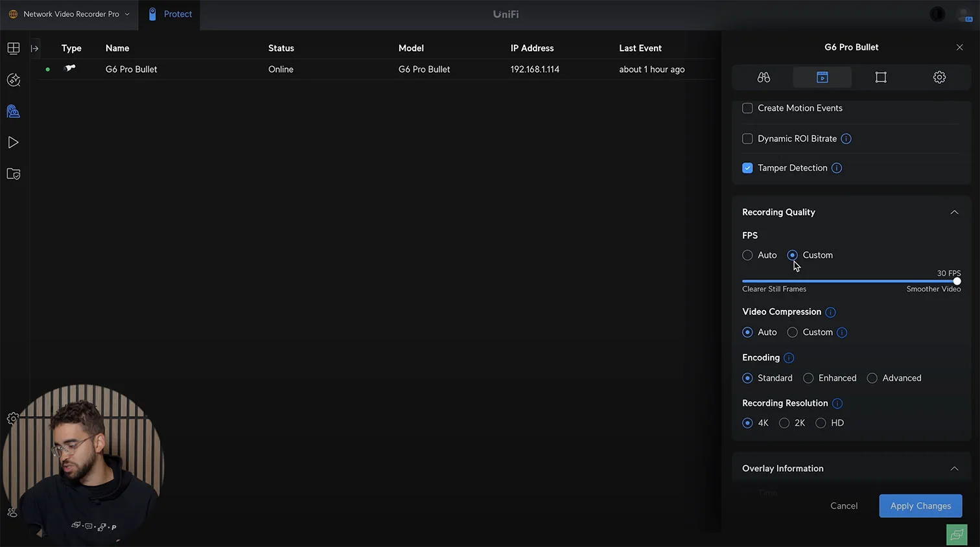Switch to the binoculars overview tab
Screen dimensions: 980x547
point(764,77)
